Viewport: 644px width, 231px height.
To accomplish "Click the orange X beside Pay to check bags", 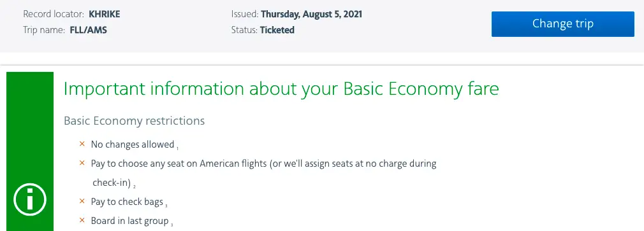I will tap(82, 202).
